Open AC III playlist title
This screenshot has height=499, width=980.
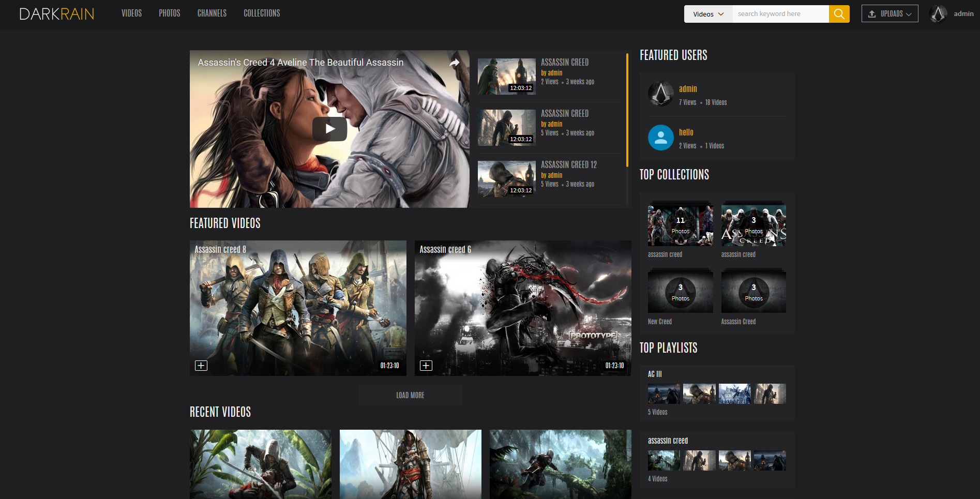point(655,374)
